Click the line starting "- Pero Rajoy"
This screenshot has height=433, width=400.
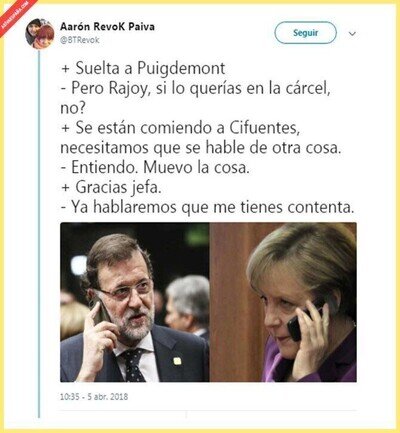(x=196, y=89)
